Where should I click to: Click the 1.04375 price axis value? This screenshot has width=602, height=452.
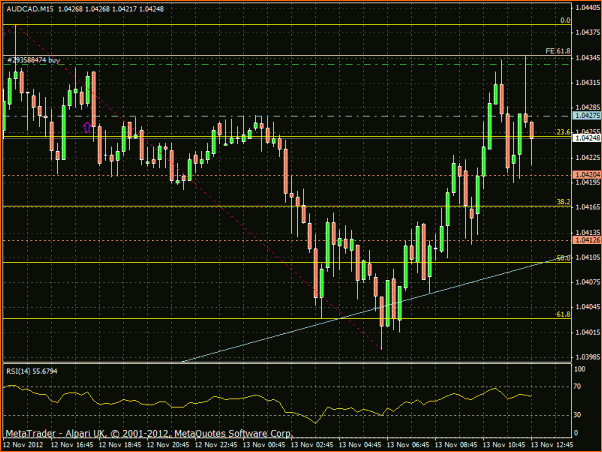click(587, 32)
